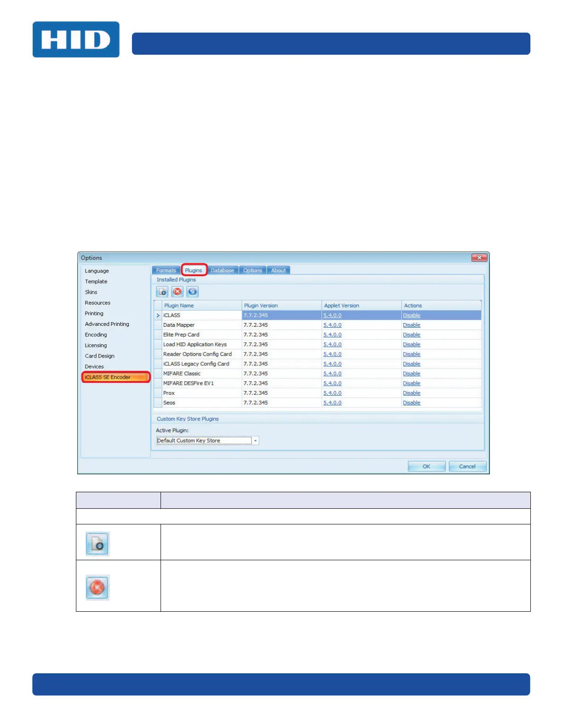This screenshot has width=563, height=728.
Task: Open applet version link for MIFARE Classic
Action: click(x=333, y=374)
